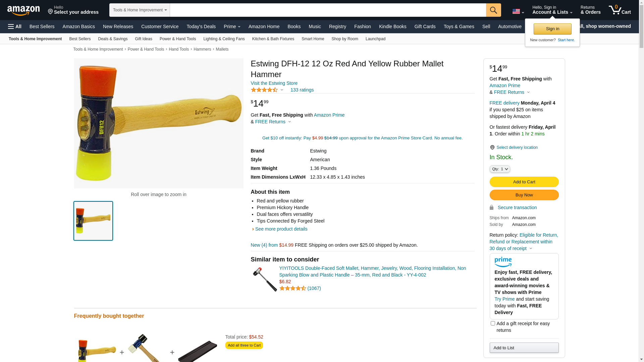Click Select delivery location pin
644x362 pixels.
492,147
